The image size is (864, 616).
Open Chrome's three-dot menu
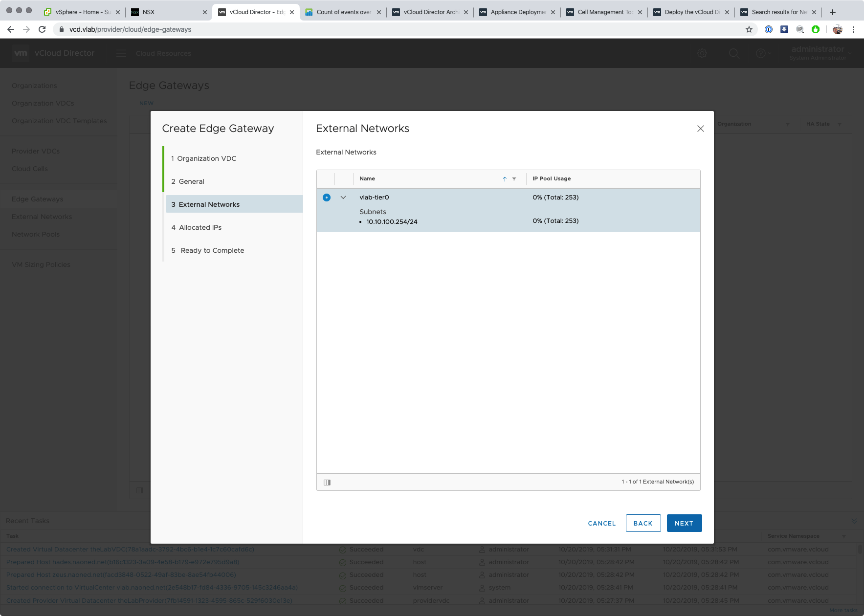[x=853, y=29]
